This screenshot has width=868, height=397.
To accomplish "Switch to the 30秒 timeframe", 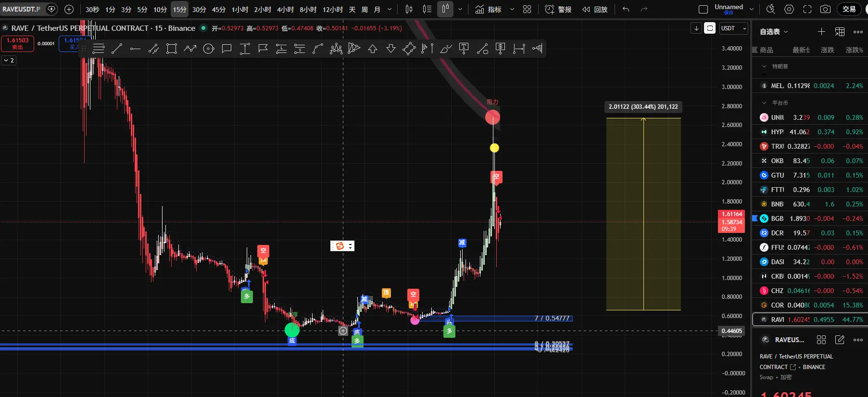I will click(x=92, y=9).
